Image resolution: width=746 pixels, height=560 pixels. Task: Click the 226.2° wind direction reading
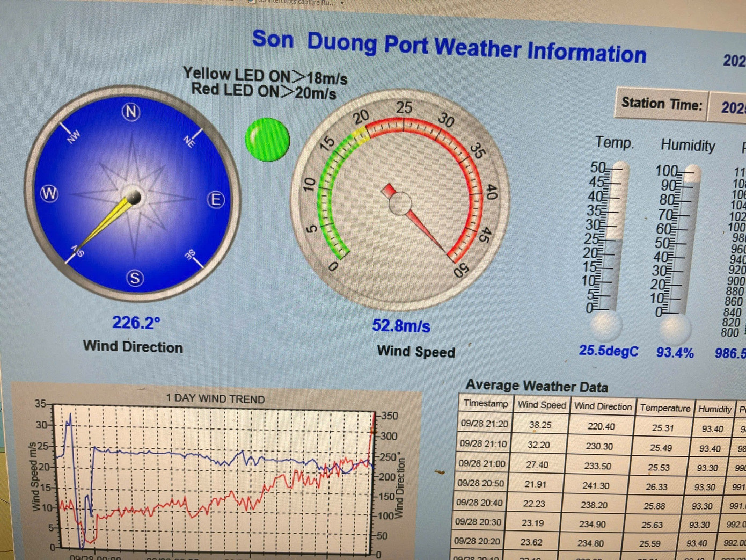point(136,323)
